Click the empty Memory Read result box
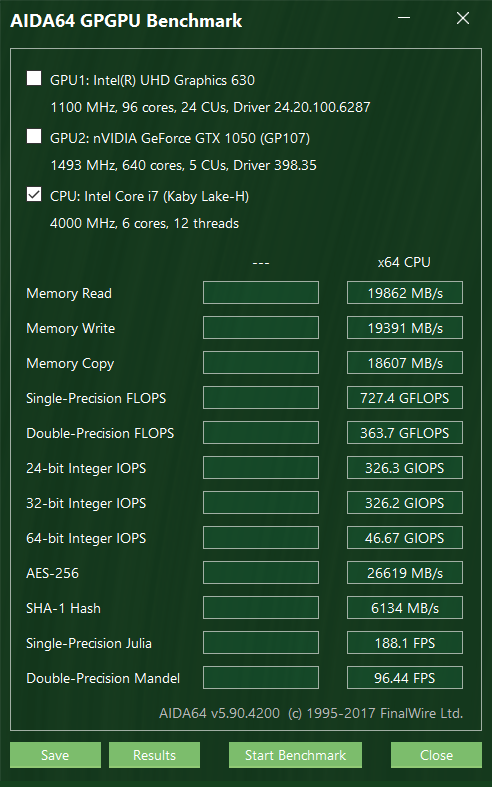The width and height of the screenshot is (492, 787). click(261, 293)
